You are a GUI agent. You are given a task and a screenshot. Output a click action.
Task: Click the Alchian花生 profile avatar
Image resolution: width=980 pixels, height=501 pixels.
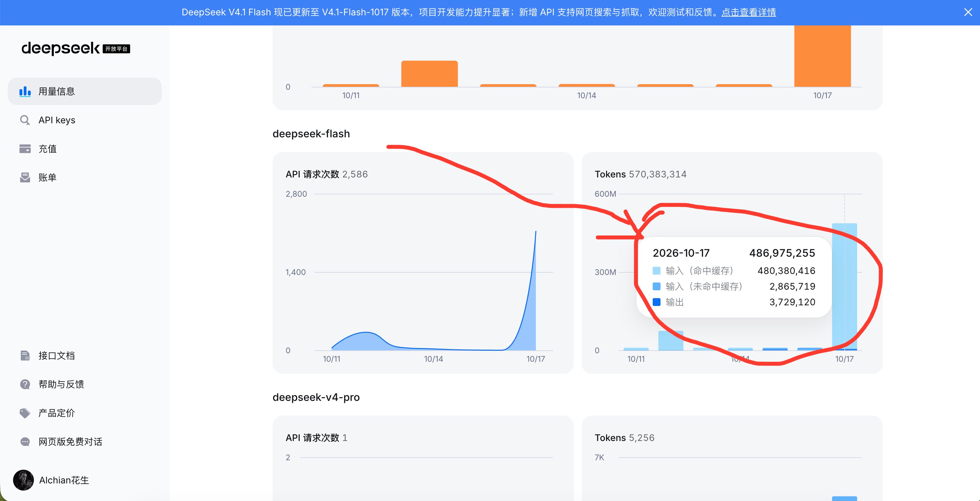click(x=23, y=480)
